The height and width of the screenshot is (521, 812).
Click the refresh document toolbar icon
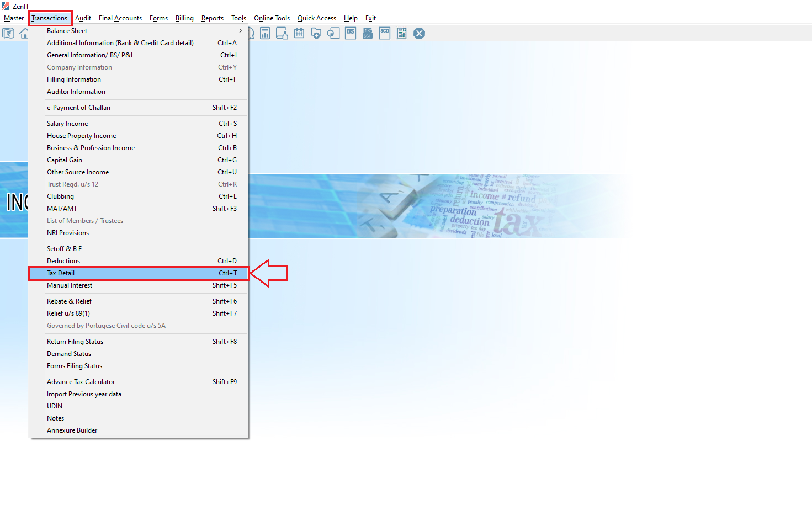click(x=333, y=34)
